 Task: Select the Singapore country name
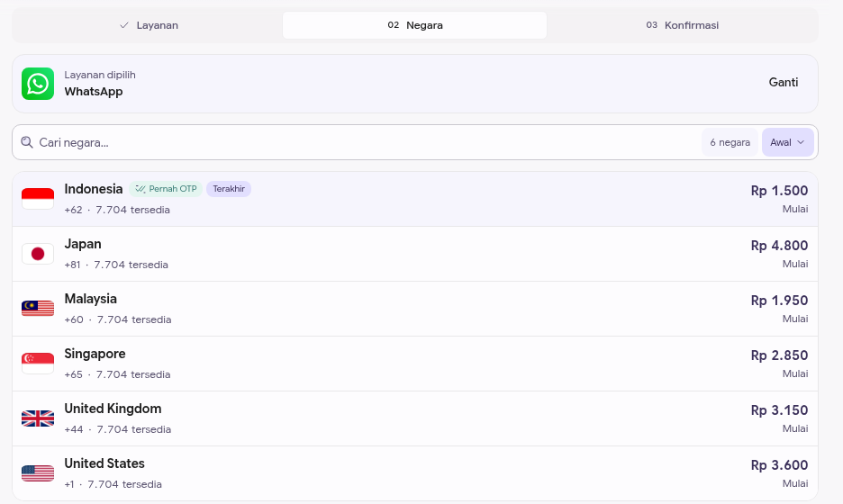coord(95,354)
